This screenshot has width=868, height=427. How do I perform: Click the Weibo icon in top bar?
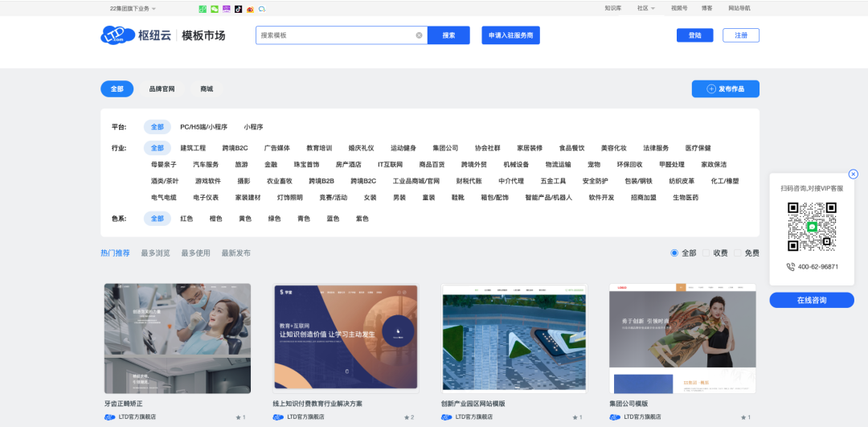pos(250,9)
